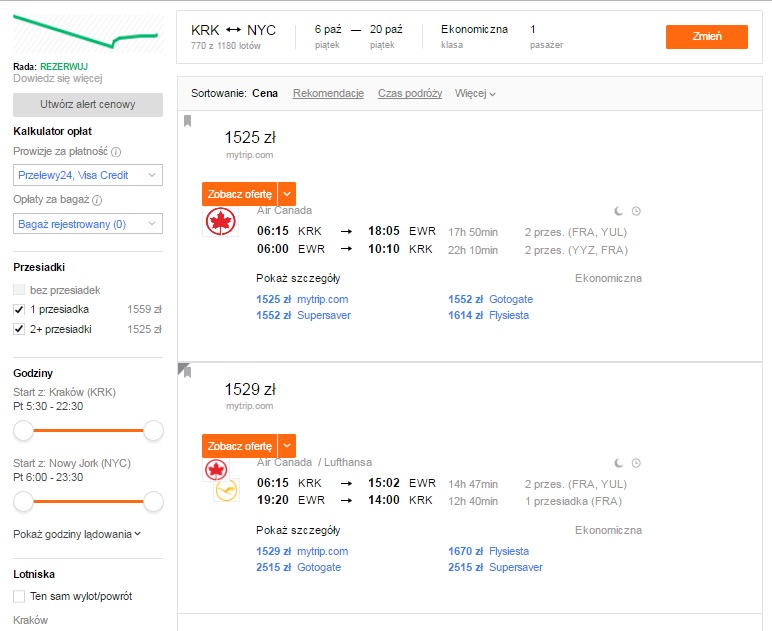Expand Pokaż godziny lądowania

(77, 535)
